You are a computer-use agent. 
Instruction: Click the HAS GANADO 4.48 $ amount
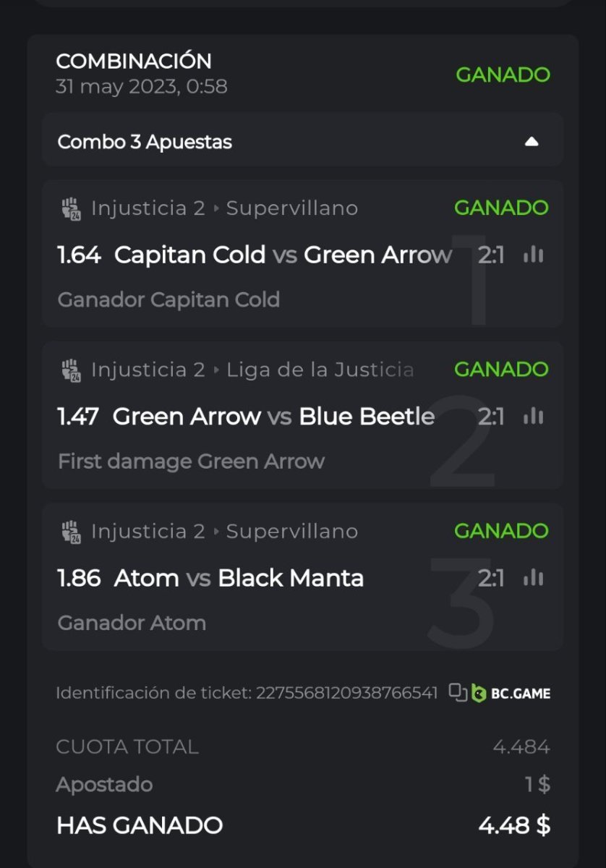513,825
